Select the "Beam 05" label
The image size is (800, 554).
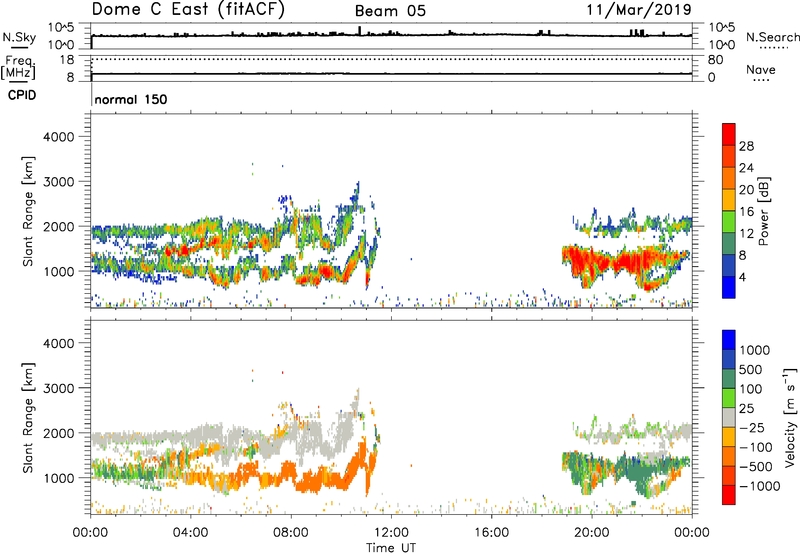coord(390,11)
